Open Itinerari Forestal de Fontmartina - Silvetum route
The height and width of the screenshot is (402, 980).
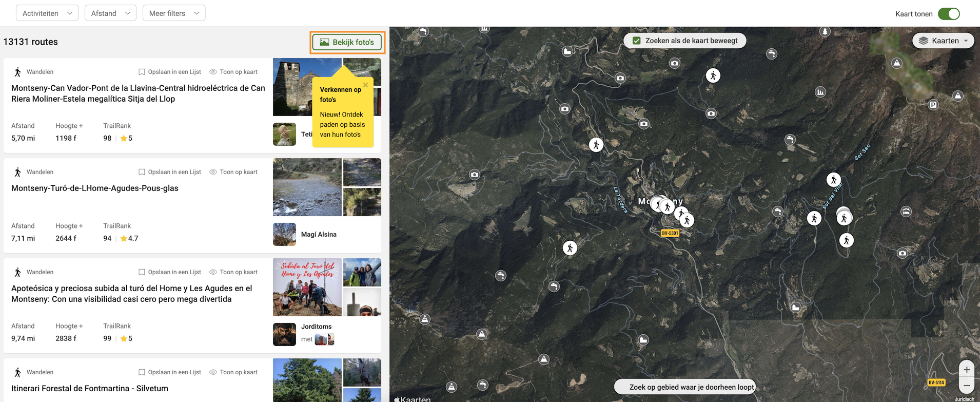(90, 389)
